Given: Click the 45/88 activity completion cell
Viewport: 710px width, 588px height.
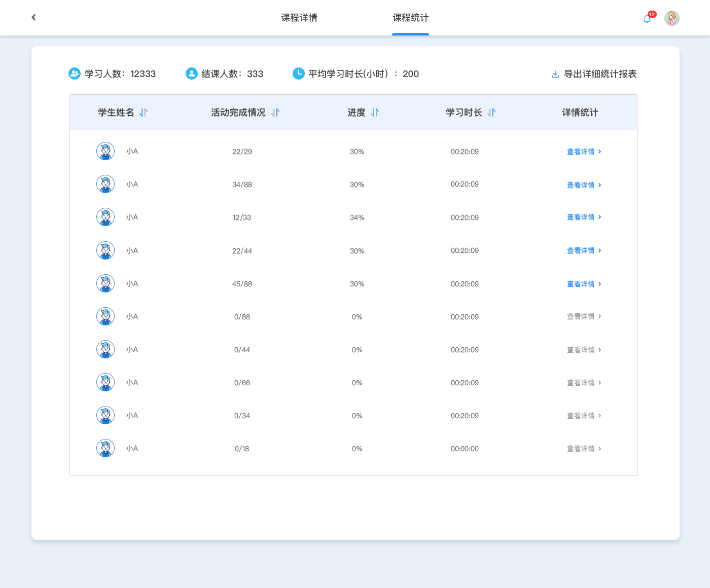Looking at the screenshot, I should [x=242, y=284].
